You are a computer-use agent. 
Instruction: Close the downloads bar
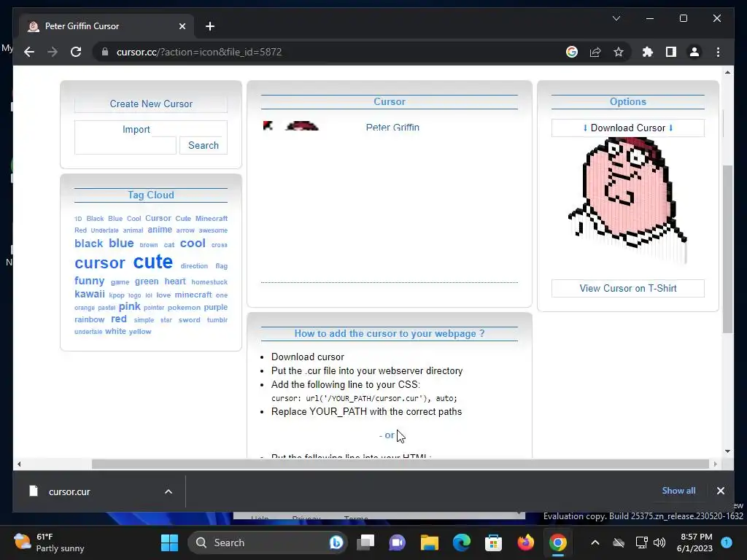[x=720, y=491]
